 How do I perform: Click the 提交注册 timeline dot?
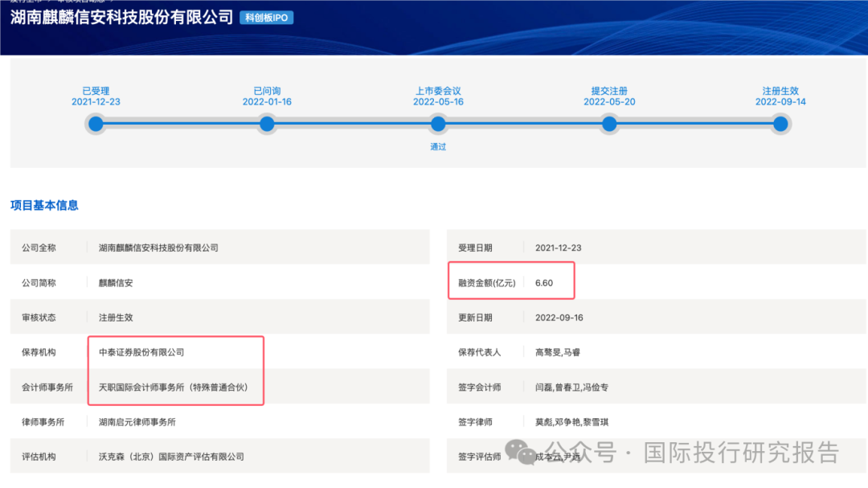(609, 124)
